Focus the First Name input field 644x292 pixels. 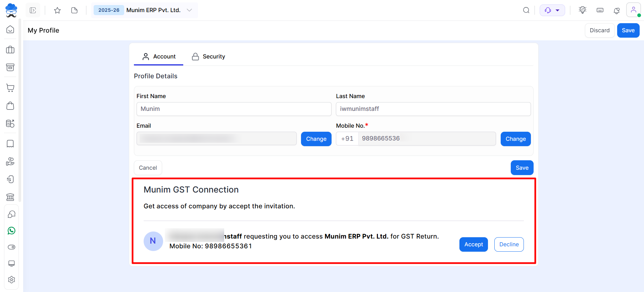[x=234, y=109]
